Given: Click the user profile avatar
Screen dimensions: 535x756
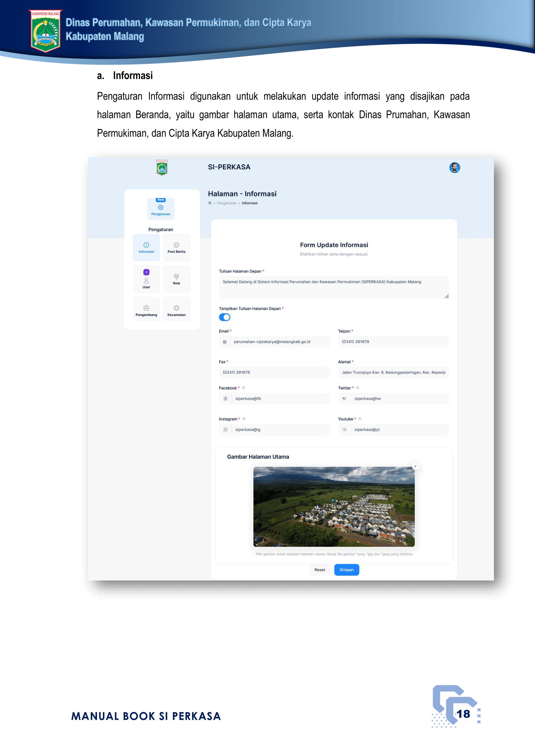Looking at the screenshot, I should (x=454, y=168).
